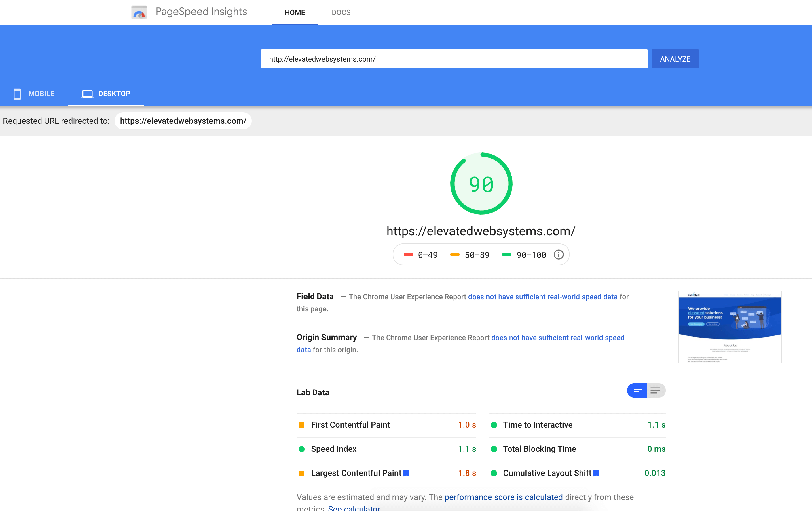Click the Largest Contentful Paint label
812x511 pixels.
[x=356, y=473]
